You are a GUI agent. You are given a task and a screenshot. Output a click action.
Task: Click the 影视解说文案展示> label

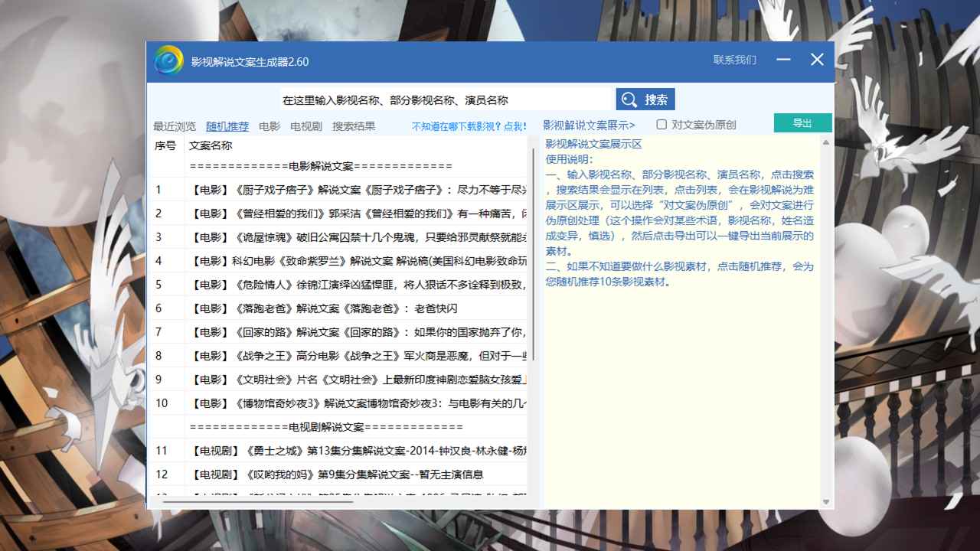(589, 125)
